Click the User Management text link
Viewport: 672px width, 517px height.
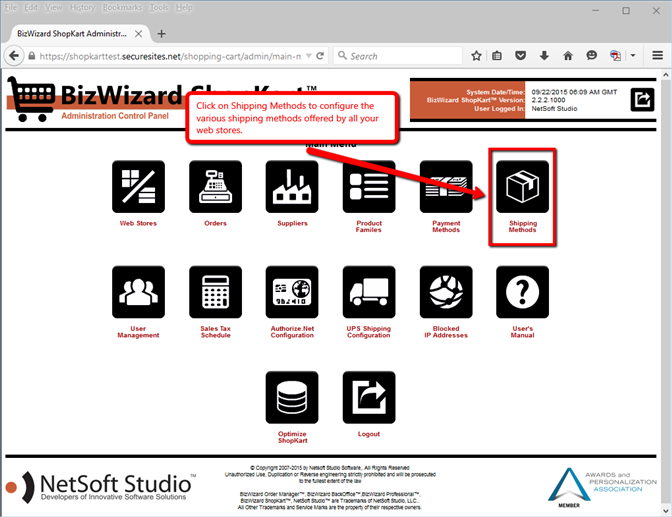coord(138,332)
